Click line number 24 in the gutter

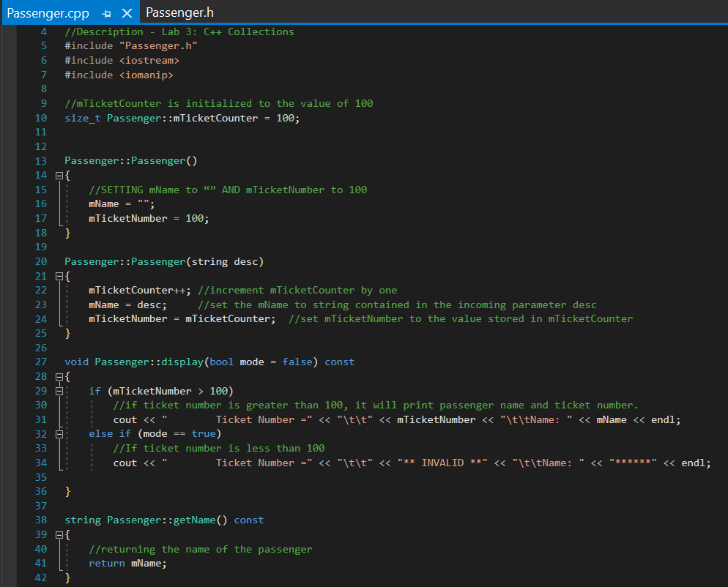(40, 318)
